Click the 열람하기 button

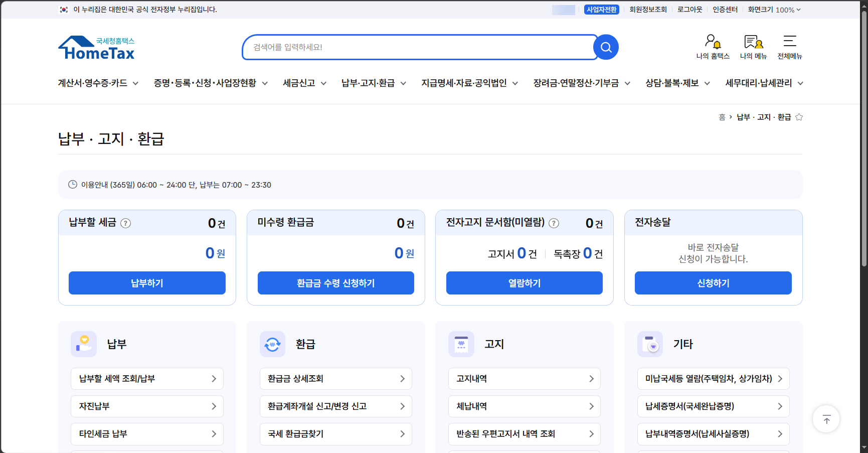[525, 283]
